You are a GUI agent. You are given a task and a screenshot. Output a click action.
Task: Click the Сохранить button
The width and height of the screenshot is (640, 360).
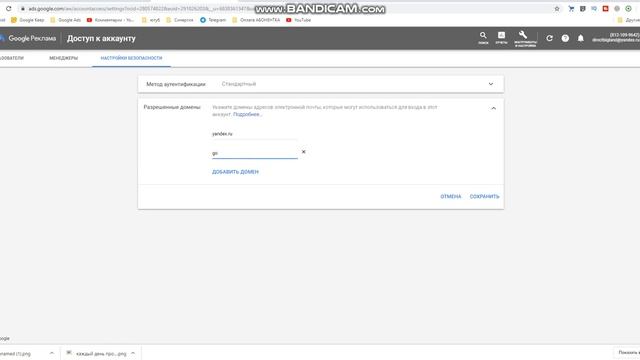pyautogui.click(x=484, y=196)
